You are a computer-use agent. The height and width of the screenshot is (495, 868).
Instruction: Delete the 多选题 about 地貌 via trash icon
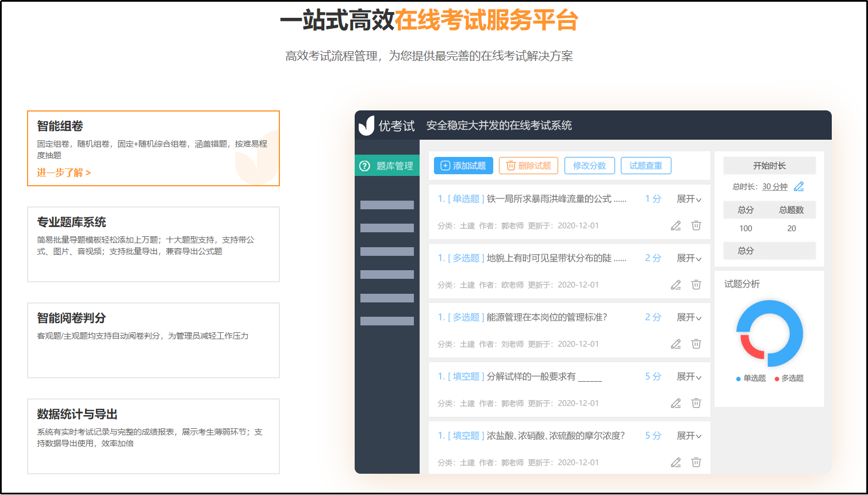[x=696, y=285]
